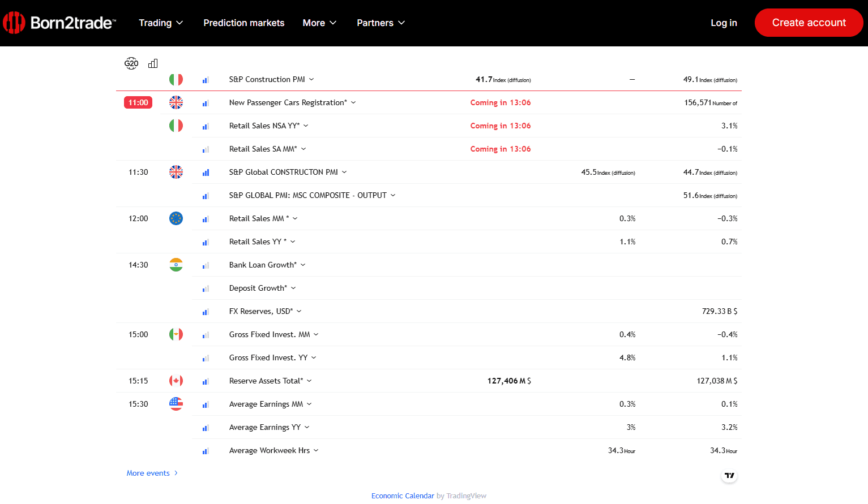Open the Trading menu
This screenshot has width=868, height=504.
(x=161, y=23)
